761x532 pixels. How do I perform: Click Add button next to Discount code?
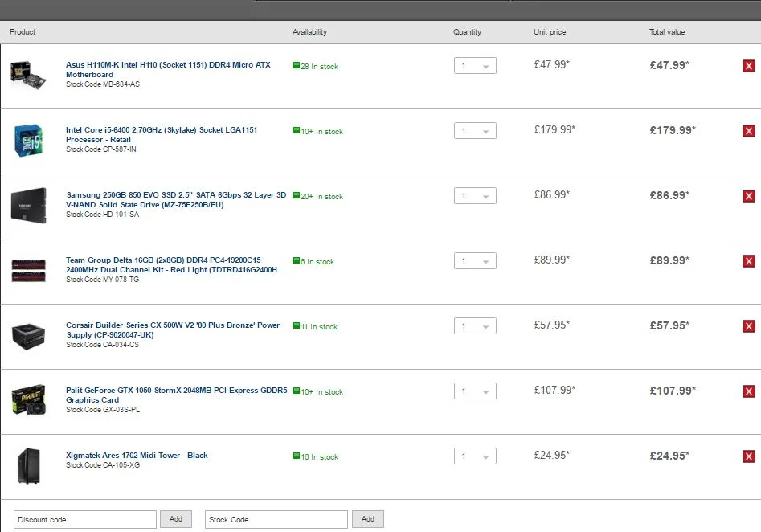(176, 519)
